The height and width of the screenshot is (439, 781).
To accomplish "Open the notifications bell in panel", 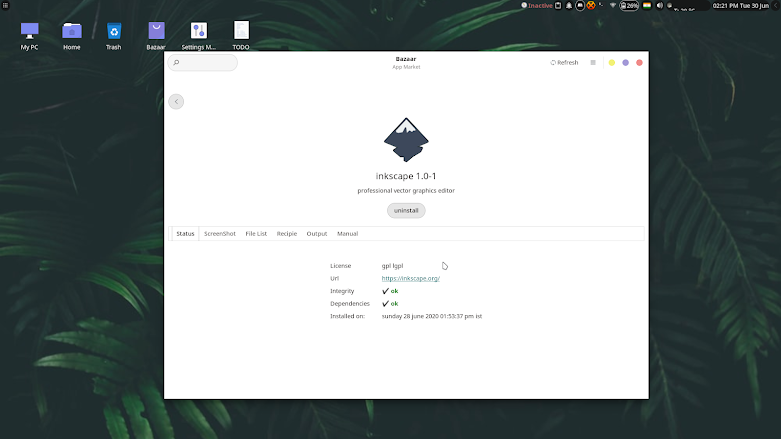I will (x=569, y=5).
